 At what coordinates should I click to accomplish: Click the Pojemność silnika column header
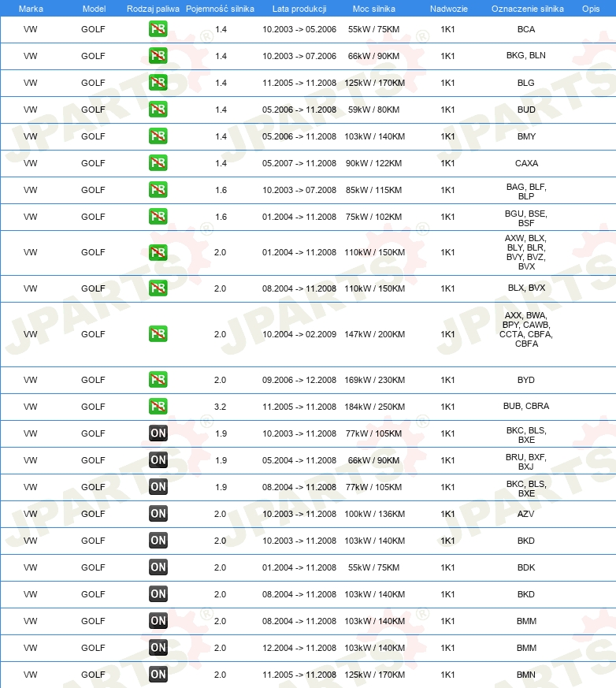click(x=220, y=9)
